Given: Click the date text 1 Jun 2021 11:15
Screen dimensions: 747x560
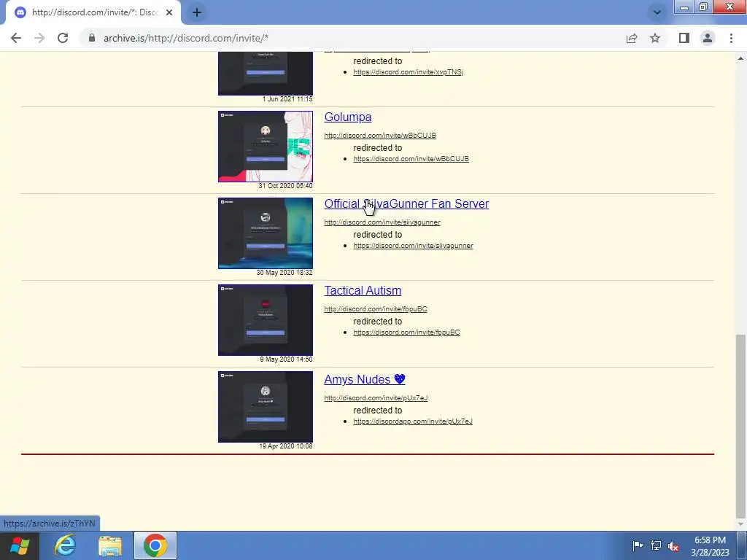Looking at the screenshot, I should coord(287,99).
